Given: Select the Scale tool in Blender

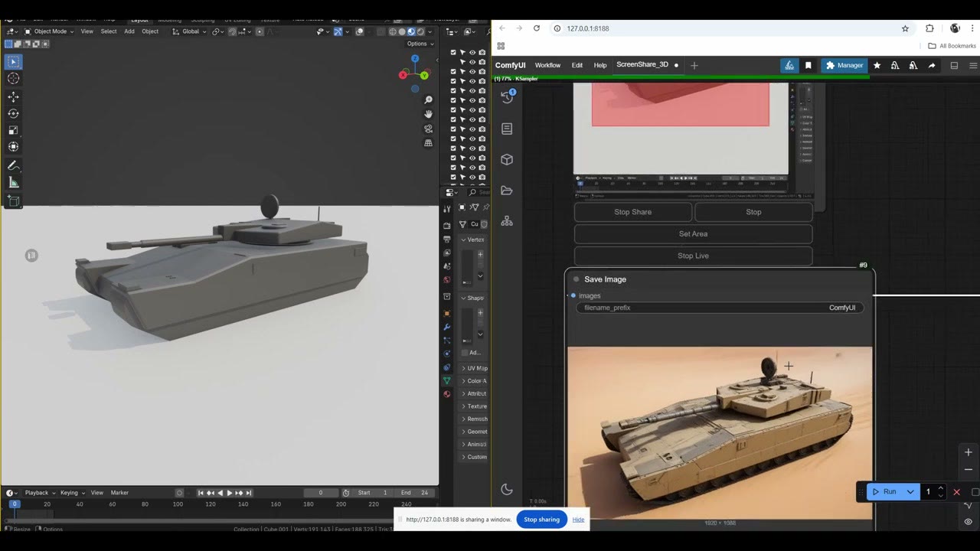Looking at the screenshot, I should coord(13,130).
